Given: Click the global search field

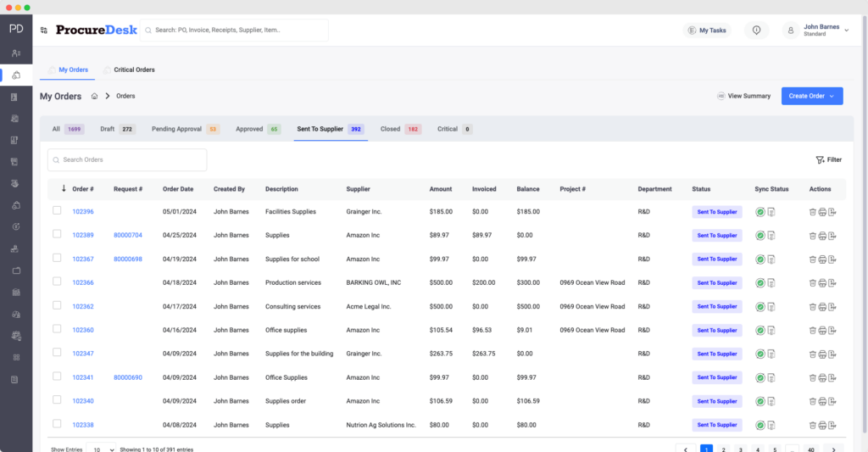Looking at the screenshot, I should coord(235,31).
